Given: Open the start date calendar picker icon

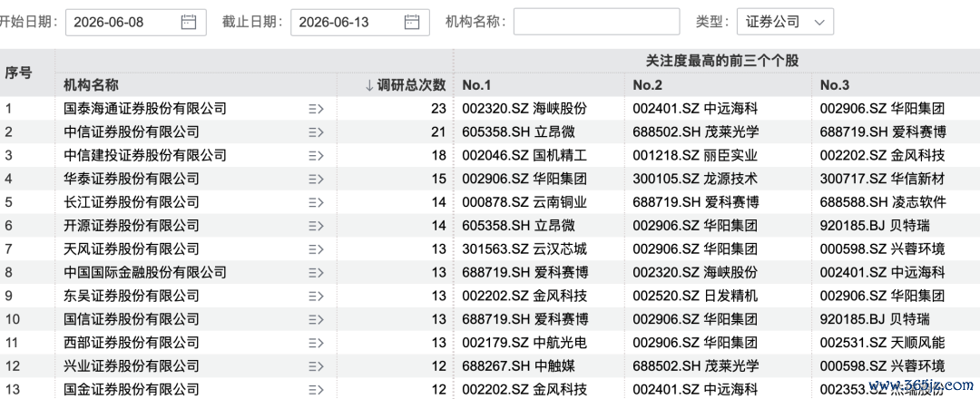Looking at the screenshot, I should pos(188,22).
